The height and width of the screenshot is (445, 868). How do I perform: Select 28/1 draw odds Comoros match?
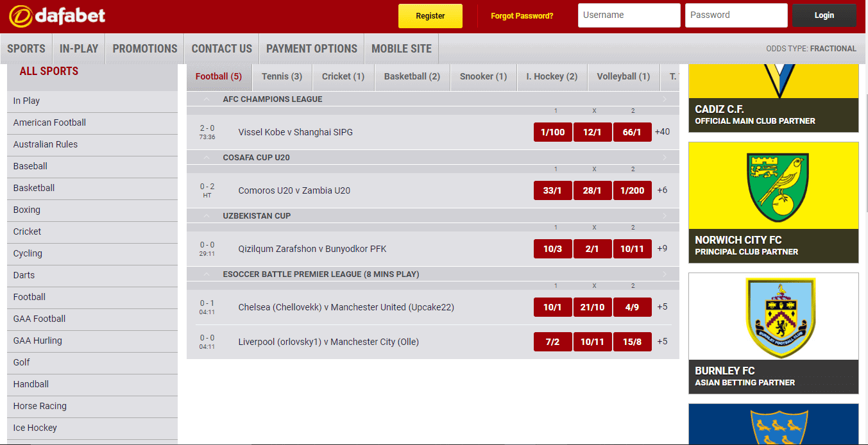pyautogui.click(x=592, y=190)
